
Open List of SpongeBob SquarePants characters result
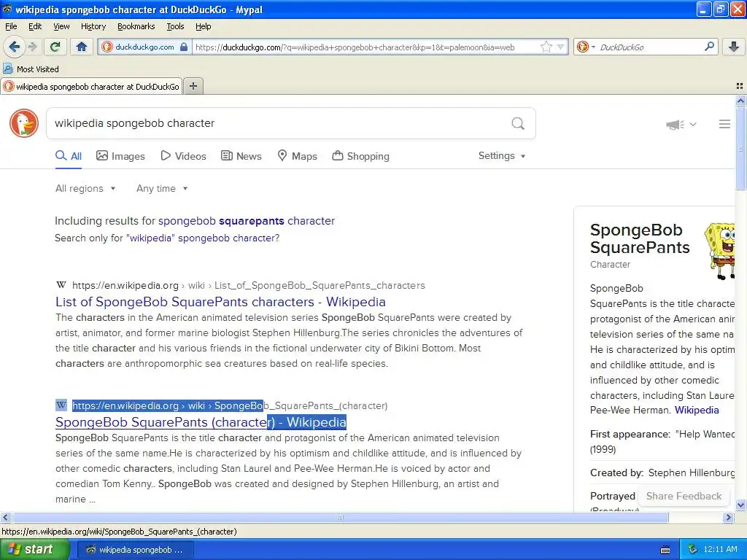[x=220, y=302]
